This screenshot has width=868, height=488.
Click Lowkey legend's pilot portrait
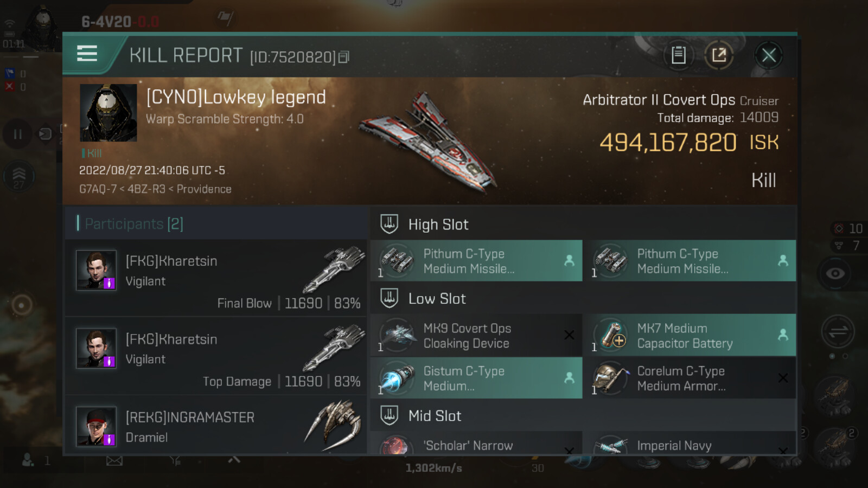point(108,113)
